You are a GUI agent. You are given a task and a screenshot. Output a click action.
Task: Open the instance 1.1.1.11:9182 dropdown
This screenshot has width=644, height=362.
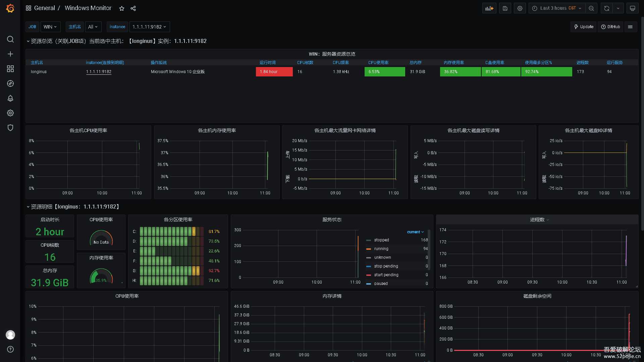(x=149, y=27)
